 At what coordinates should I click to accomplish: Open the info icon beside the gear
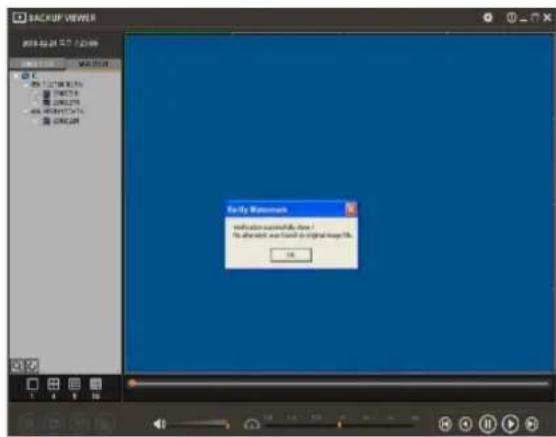point(511,17)
